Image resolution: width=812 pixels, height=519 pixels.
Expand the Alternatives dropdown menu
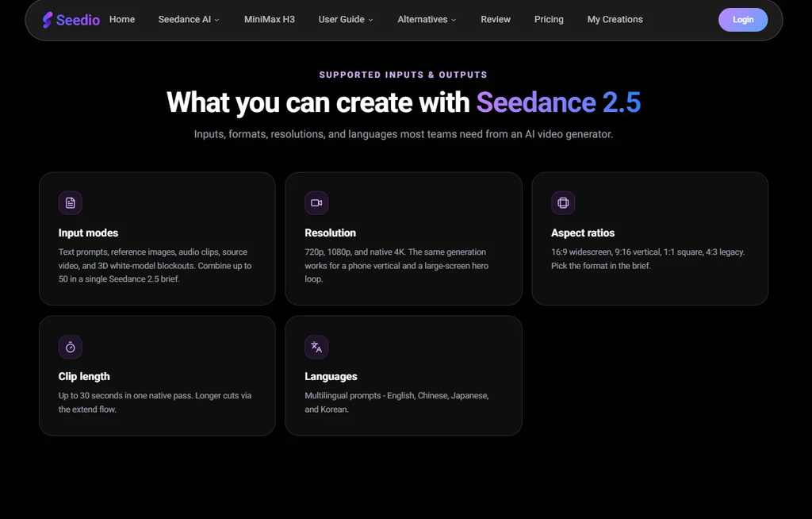[427, 20]
